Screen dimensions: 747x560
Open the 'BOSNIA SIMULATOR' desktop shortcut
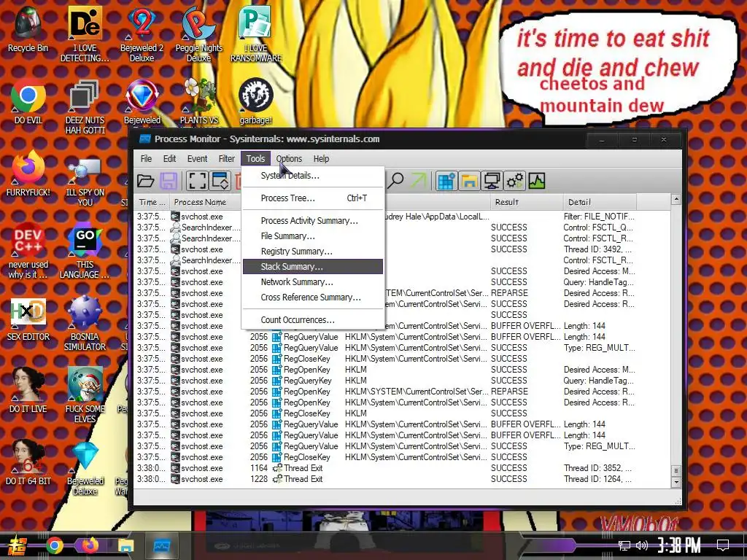tap(85, 324)
